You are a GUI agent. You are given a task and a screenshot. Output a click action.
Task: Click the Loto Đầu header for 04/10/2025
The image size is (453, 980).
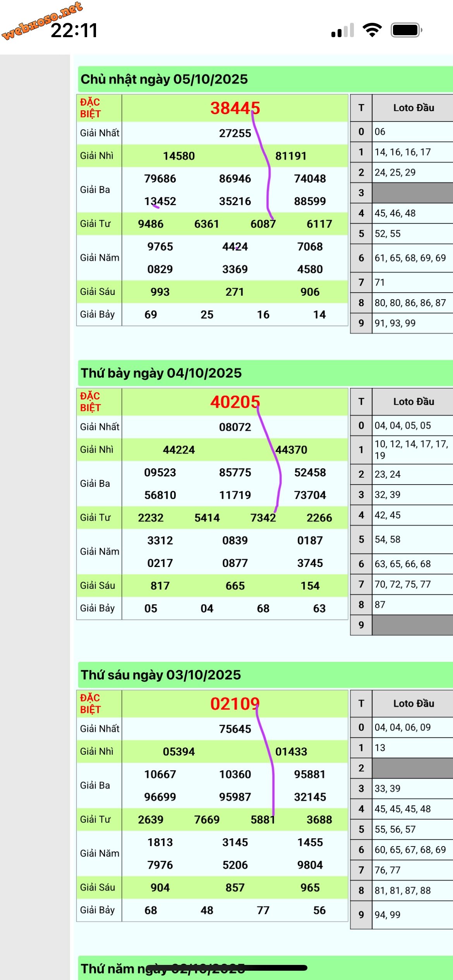pos(413,402)
